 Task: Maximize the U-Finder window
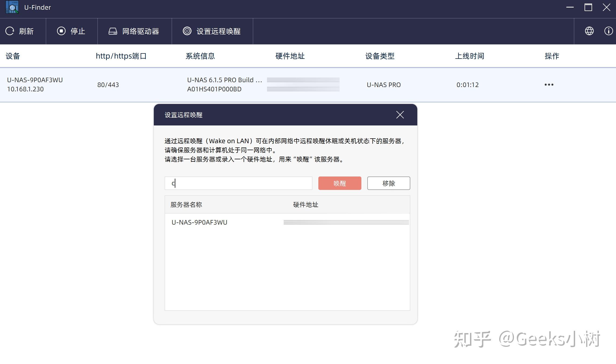(588, 7)
